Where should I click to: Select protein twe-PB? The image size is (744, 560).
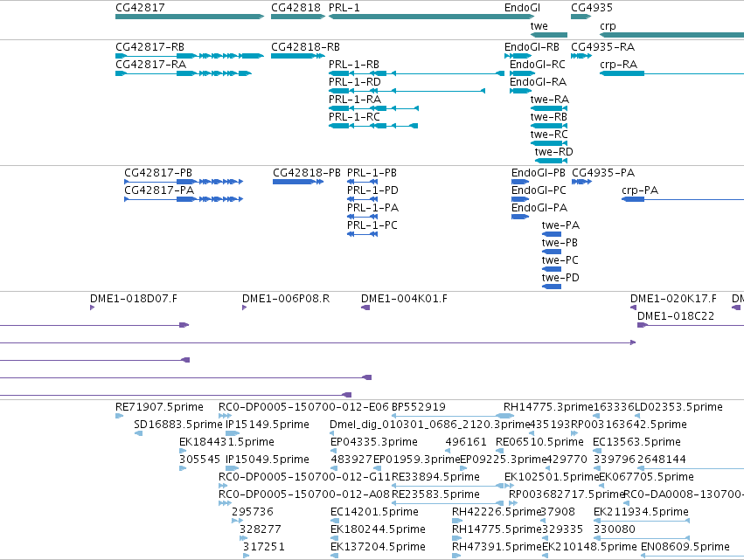(552, 252)
